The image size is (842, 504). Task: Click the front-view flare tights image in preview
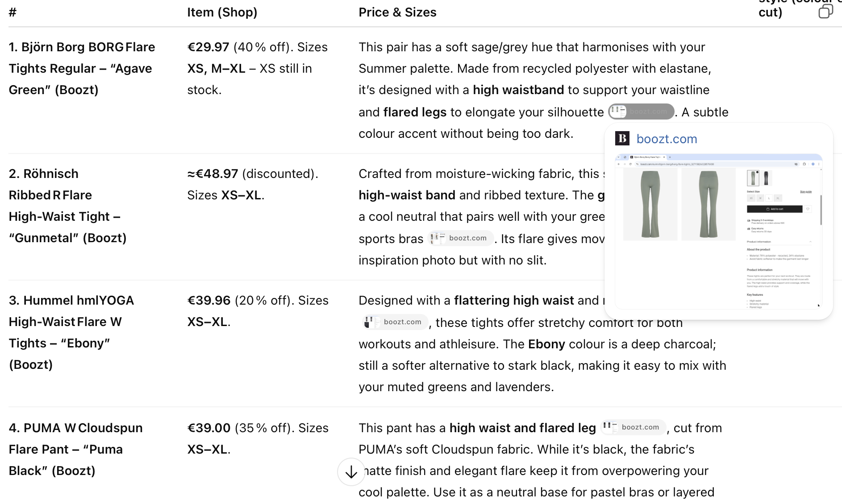[650, 205]
